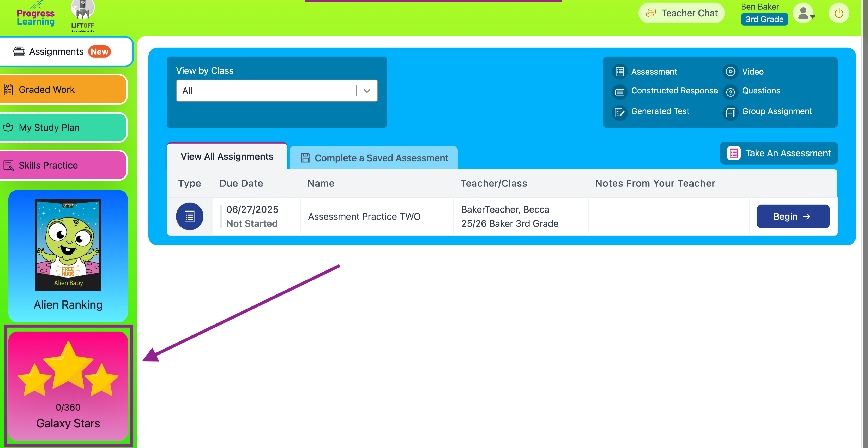This screenshot has width=868, height=448.
Task: Click the Video play legend icon
Action: 730,72
